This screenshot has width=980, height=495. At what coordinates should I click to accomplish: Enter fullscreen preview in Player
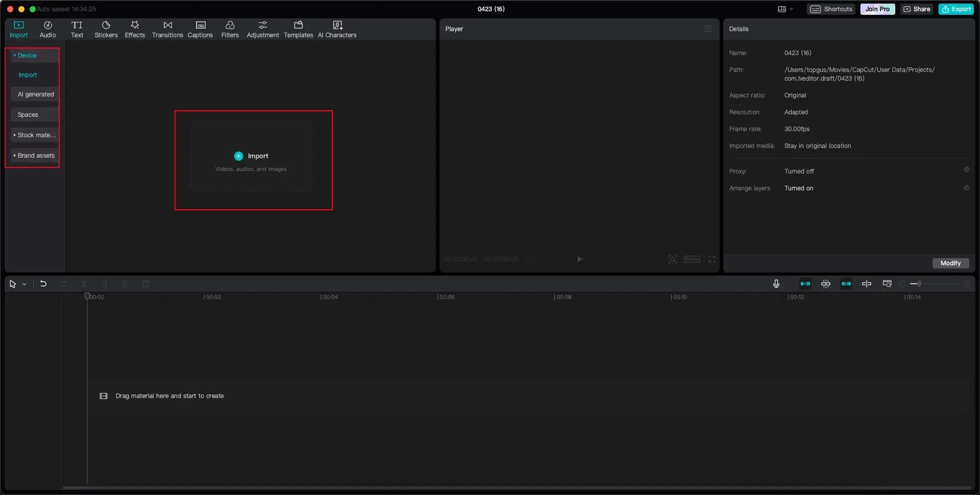coord(712,259)
